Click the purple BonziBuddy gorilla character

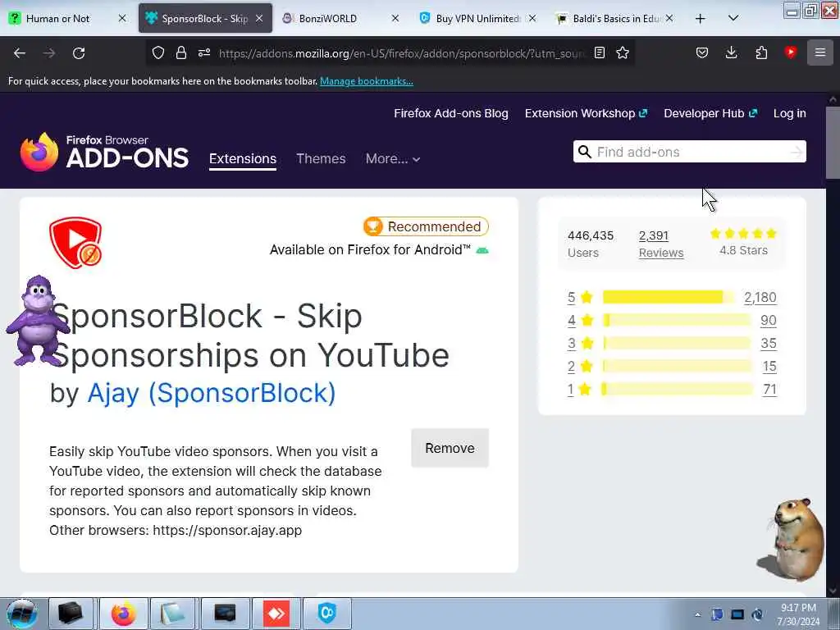(x=38, y=321)
